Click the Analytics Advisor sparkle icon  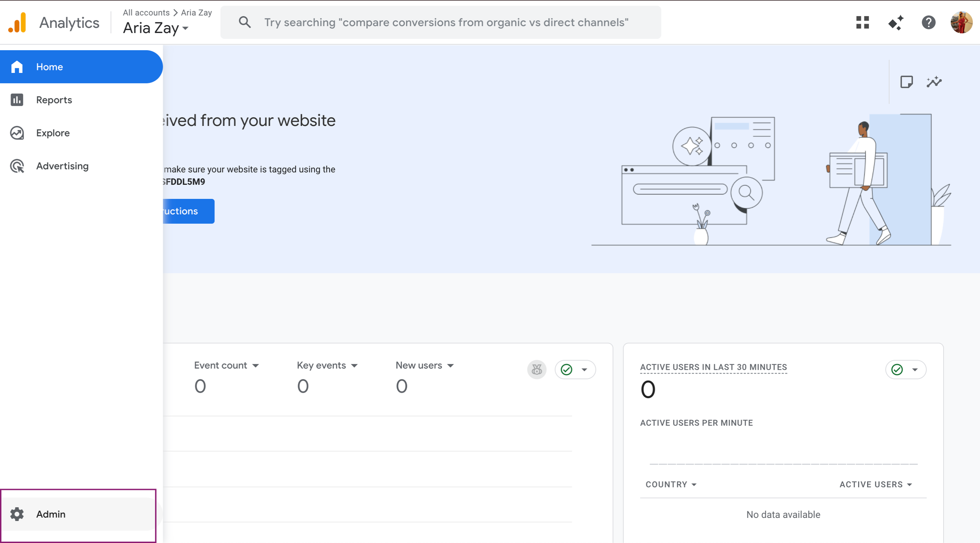[896, 22]
